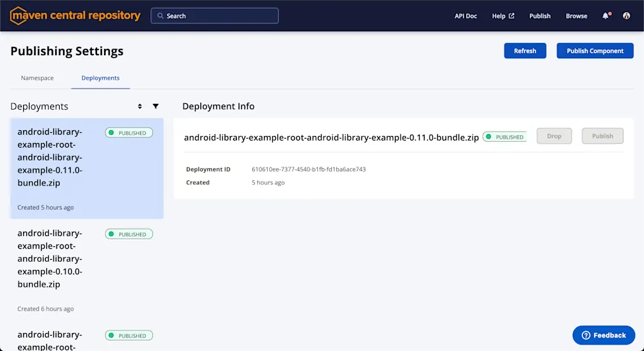Click the search magnifier icon

[x=160, y=16]
